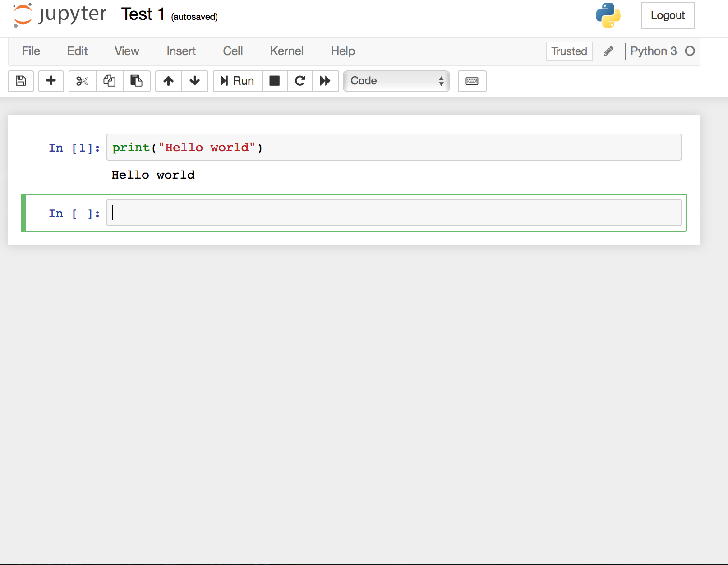Screen dimensions: 728x565
Task: Open the Edit menu
Action: click(78, 51)
